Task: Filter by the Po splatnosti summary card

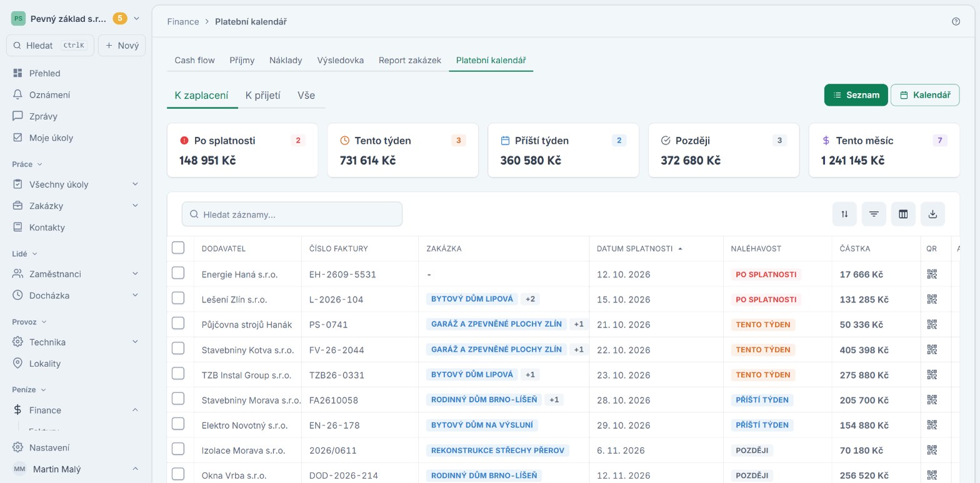Action: pos(242,150)
